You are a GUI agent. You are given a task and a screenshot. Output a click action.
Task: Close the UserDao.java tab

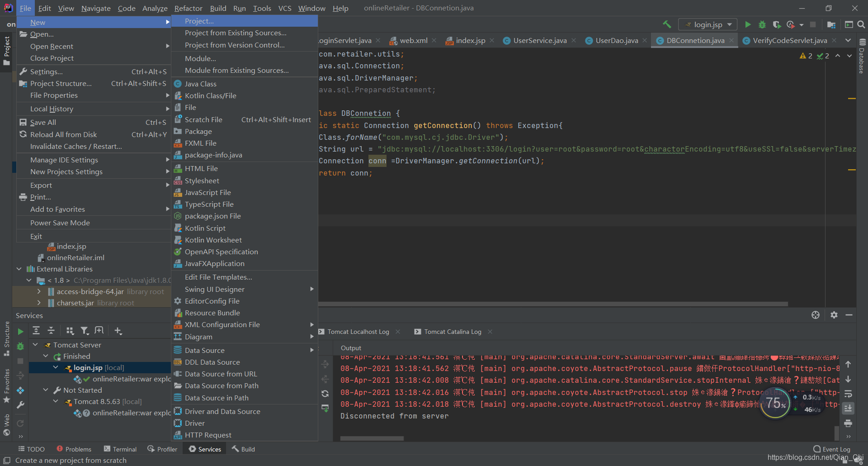coord(645,40)
